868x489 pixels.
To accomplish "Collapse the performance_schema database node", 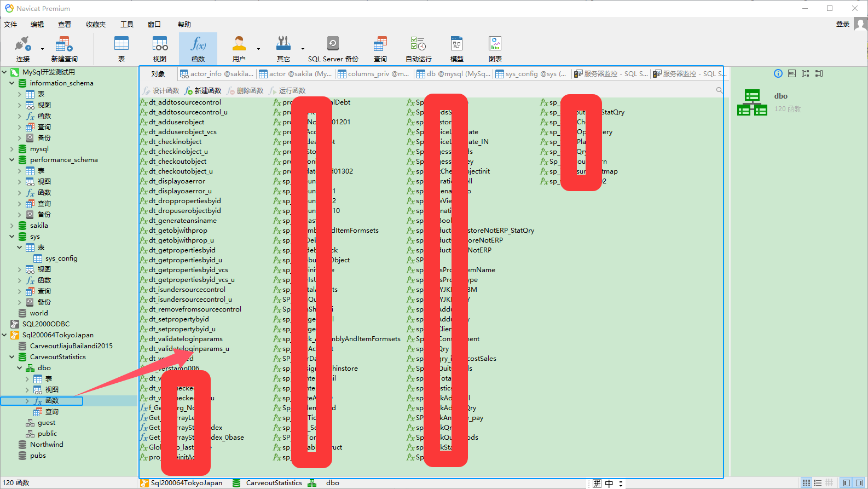I will pos(12,160).
